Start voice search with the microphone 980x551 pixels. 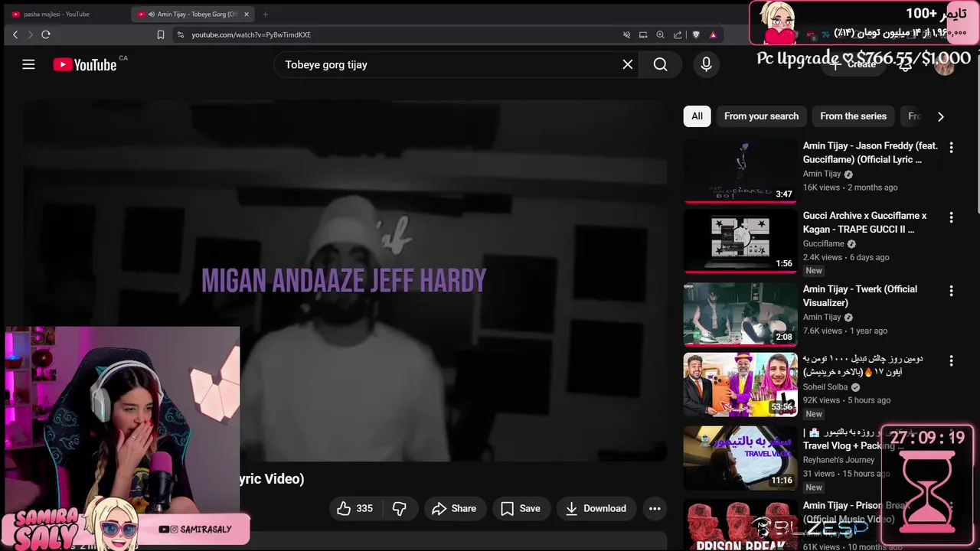tap(706, 64)
